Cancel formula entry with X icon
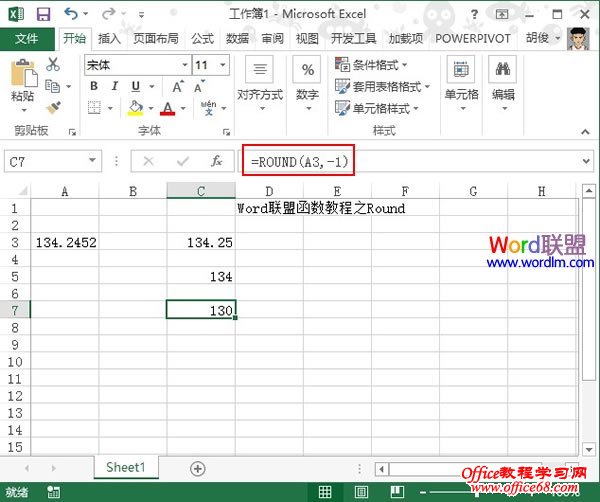Viewport: 600px width, 502px height. point(148,161)
